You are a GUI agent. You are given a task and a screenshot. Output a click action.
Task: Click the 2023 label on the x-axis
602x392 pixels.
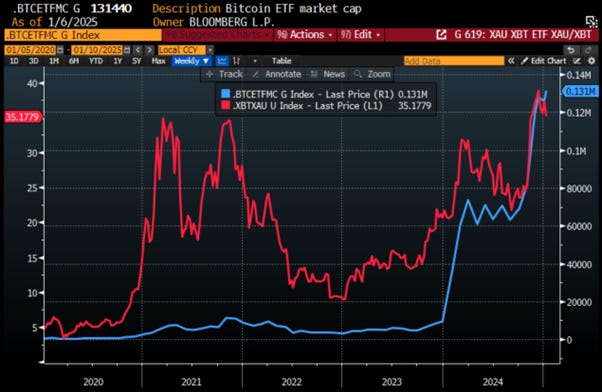392,382
